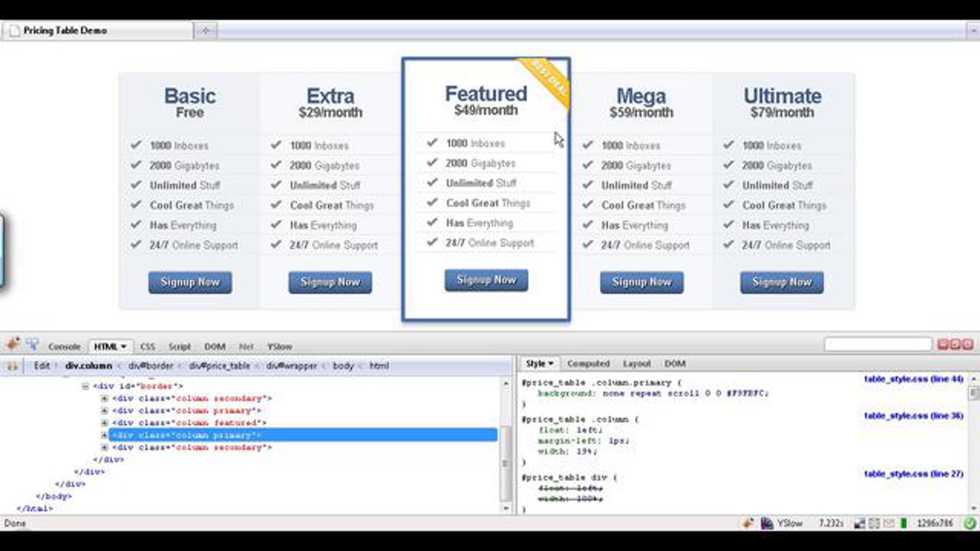
Task: Click Signup Now in the Extra plan
Action: coord(330,282)
